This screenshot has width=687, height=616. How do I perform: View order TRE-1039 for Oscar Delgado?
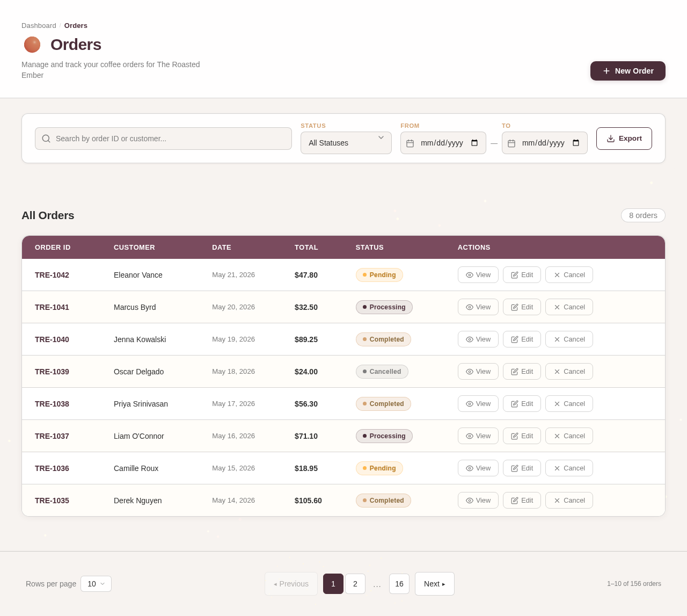tap(478, 372)
